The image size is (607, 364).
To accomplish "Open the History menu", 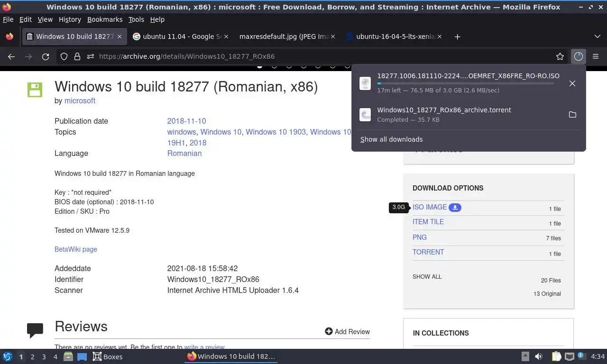I will pos(70,19).
